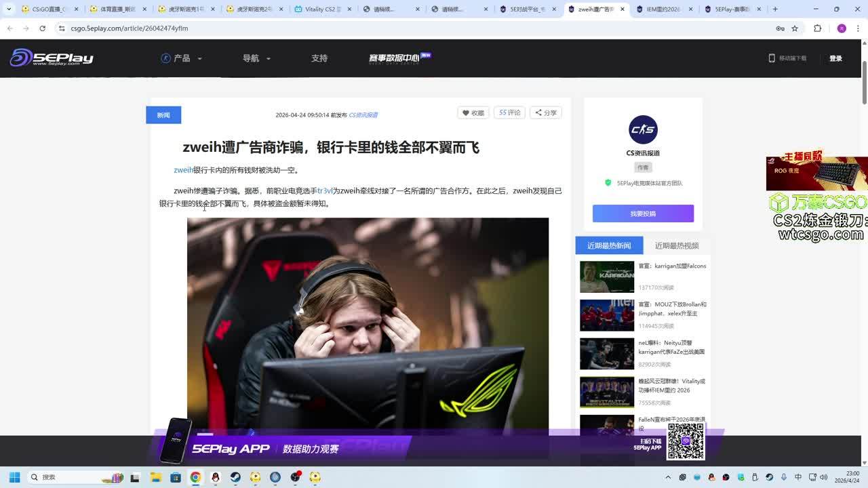
Task: Open the browser extensions puzzle icon
Action: pos(817,28)
